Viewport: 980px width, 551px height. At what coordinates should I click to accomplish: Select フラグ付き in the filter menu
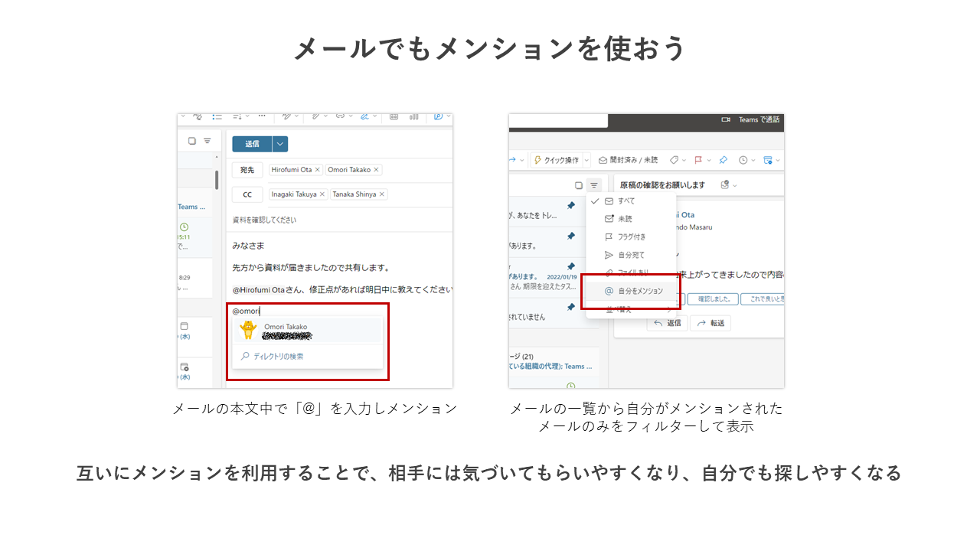631,237
